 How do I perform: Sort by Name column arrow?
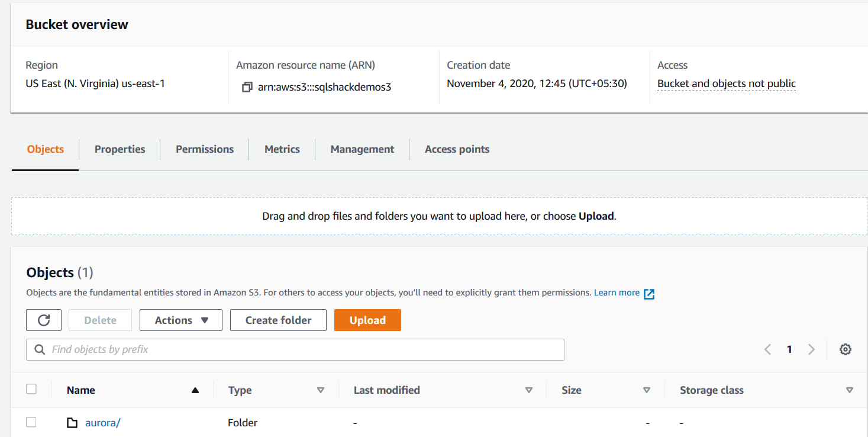(x=195, y=390)
